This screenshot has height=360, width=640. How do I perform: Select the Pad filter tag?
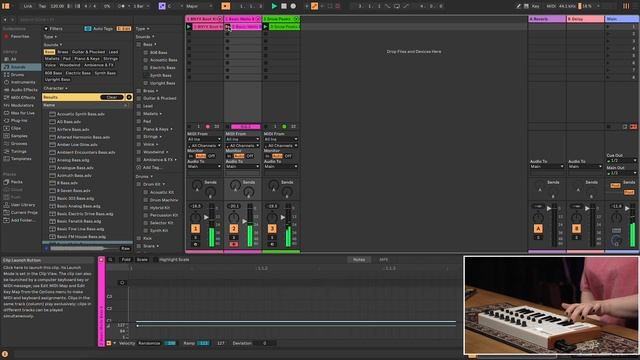click(x=67, y=59)
